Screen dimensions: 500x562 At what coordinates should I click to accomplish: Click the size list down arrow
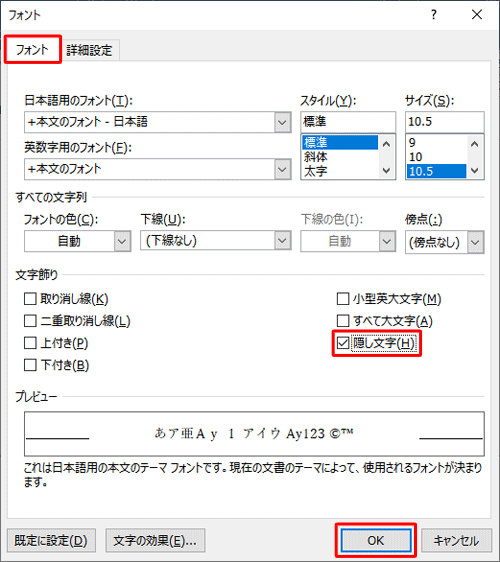coord(475,171)
